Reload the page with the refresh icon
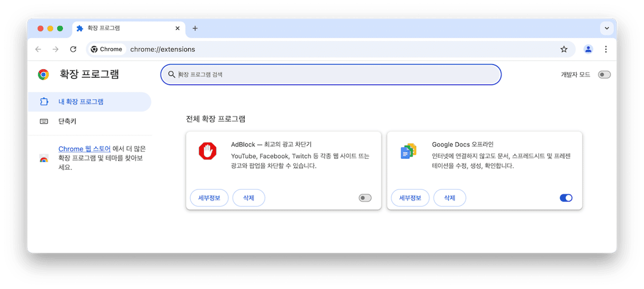 click(73, 49)
